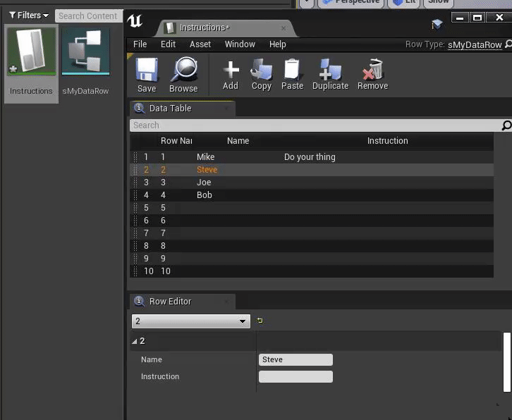Click the drag handle of row 1

pos(135,157)
